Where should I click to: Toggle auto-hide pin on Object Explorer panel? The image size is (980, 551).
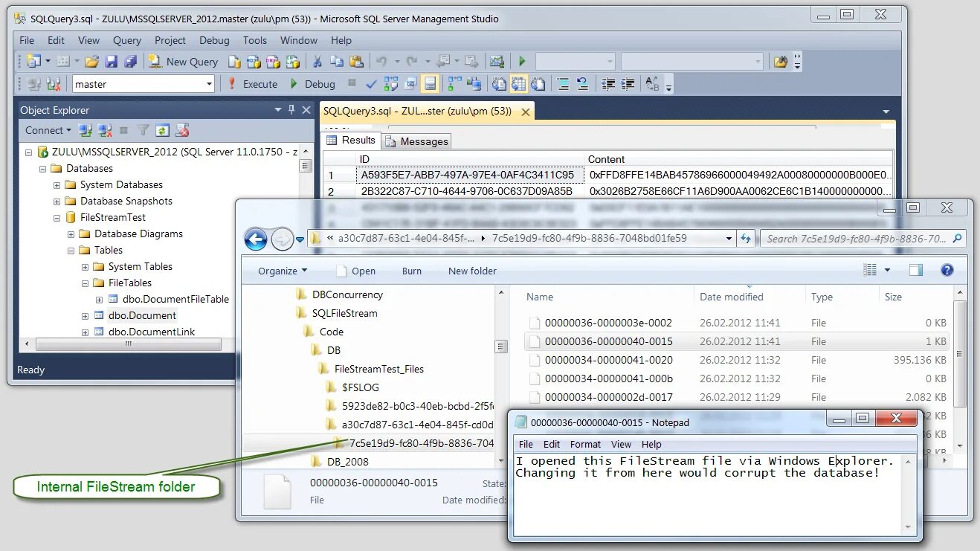click(x=291, y=109)
